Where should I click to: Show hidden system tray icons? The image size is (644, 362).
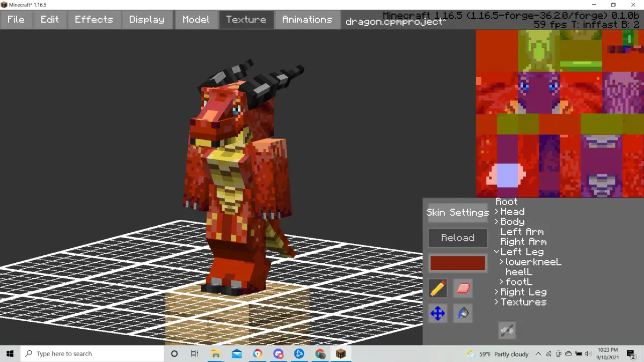pos(538,354)
